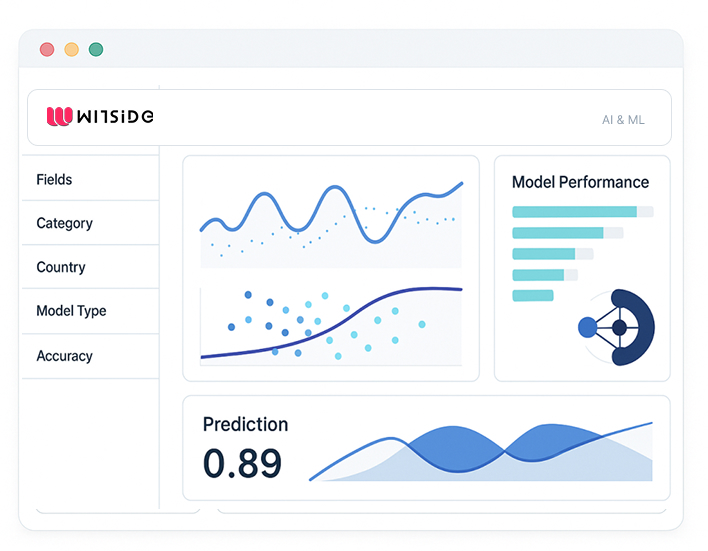Choose Country in the sidebar
Image resolution: width=708 pixels, height=551 pixels.
91,267
